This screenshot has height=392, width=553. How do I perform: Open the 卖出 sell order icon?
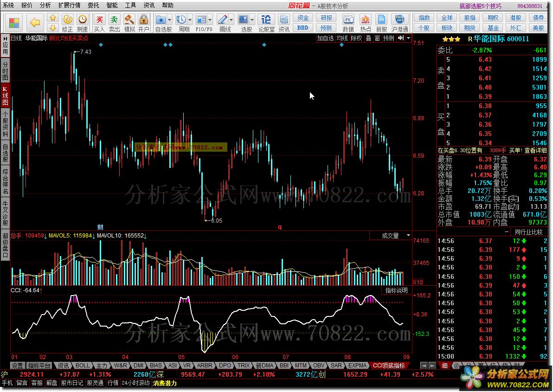coord(114,23)
